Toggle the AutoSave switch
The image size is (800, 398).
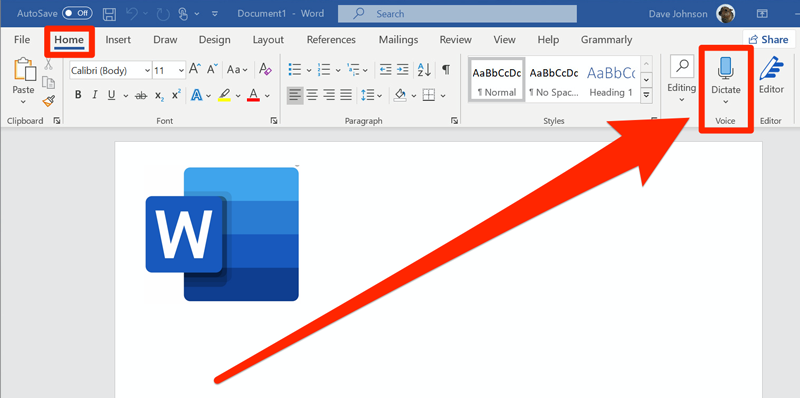pyautogui.click(x=78, y=13)
